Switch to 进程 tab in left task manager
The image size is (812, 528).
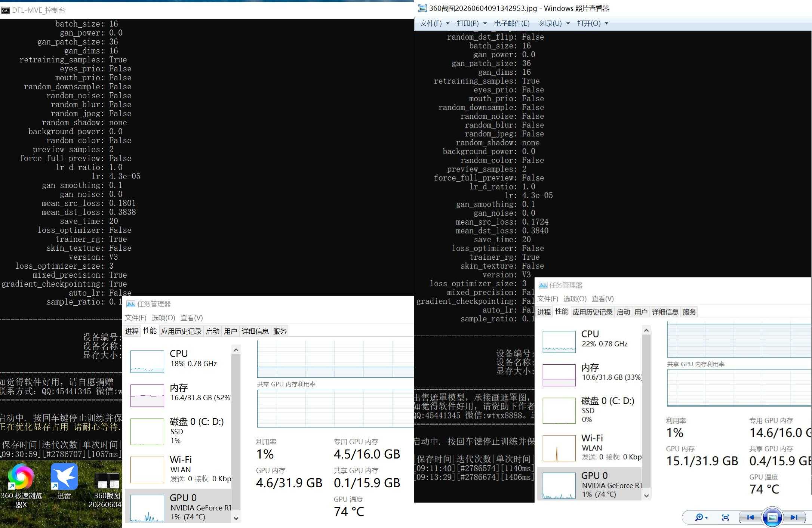tap(132, 331)
